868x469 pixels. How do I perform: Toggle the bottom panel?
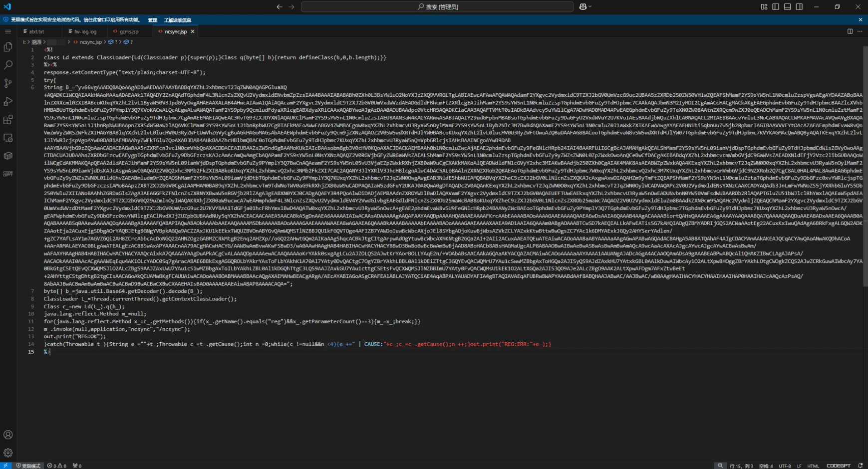click(x=788, y=6)
